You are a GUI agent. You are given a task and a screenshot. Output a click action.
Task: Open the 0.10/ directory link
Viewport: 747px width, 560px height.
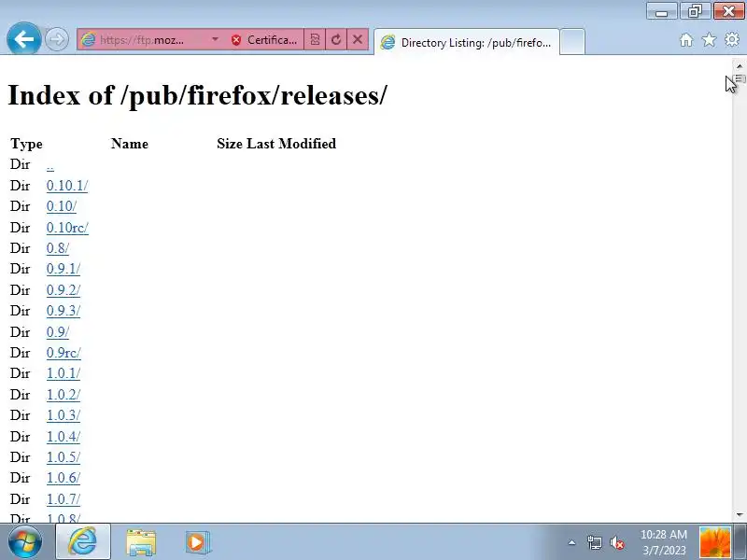62,206
